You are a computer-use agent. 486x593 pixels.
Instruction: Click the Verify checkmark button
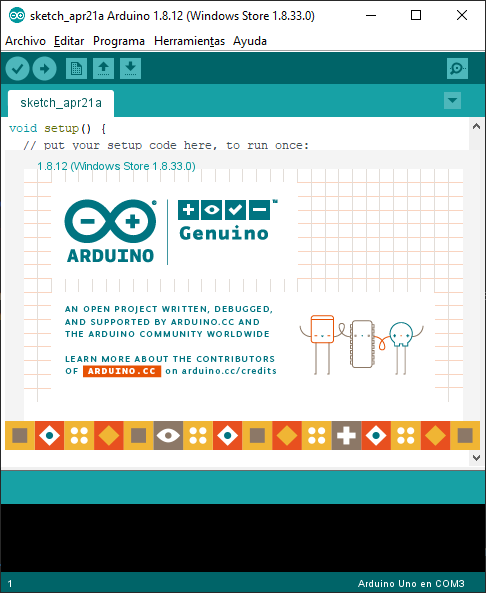coord(17,68)
